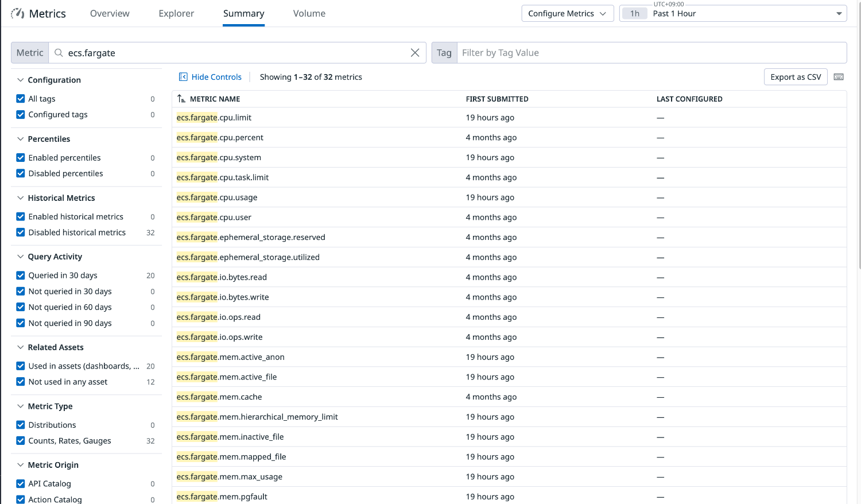The width and height of the screenshot is (861, 504).
Task: Collapse the Query Activity section
Action: (21, 256)
